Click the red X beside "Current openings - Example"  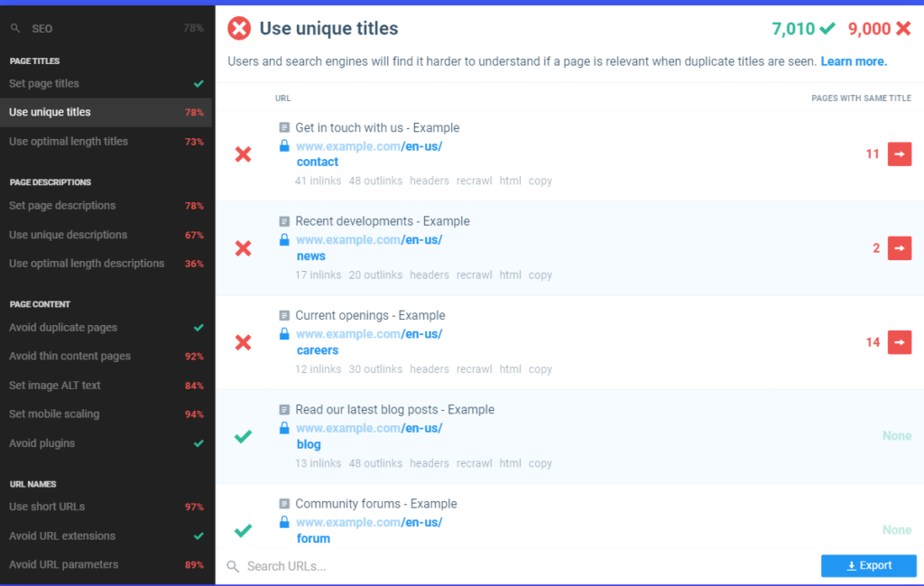(x=243, y=342)
